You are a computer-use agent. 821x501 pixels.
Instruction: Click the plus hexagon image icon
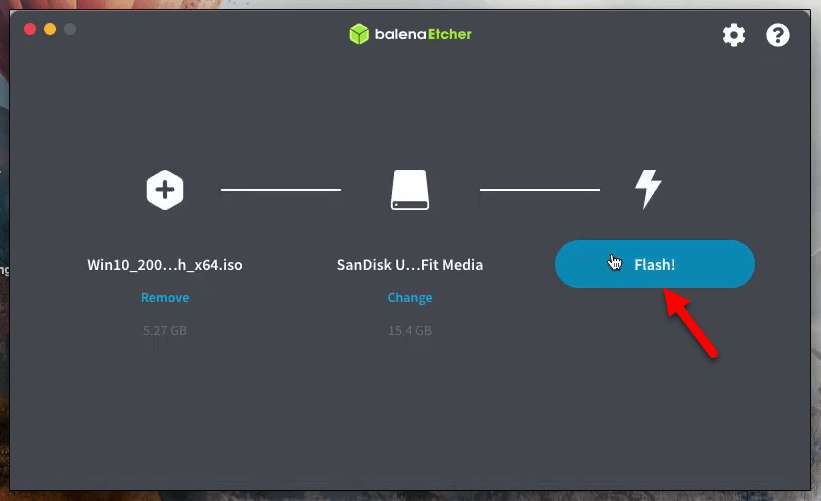[x=165, y=190]
